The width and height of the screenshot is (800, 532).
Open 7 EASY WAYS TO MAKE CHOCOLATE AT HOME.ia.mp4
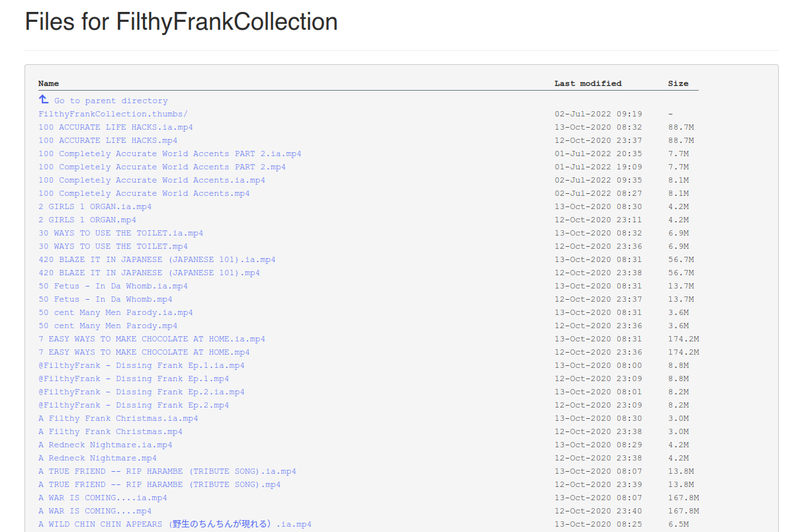pyautogui.click(x=152, y=339)
